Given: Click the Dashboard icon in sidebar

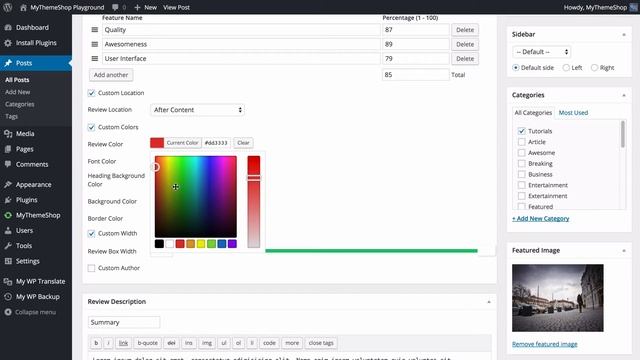Looking at the screenshot, I should pyautogui.click(x=8, y=27).
